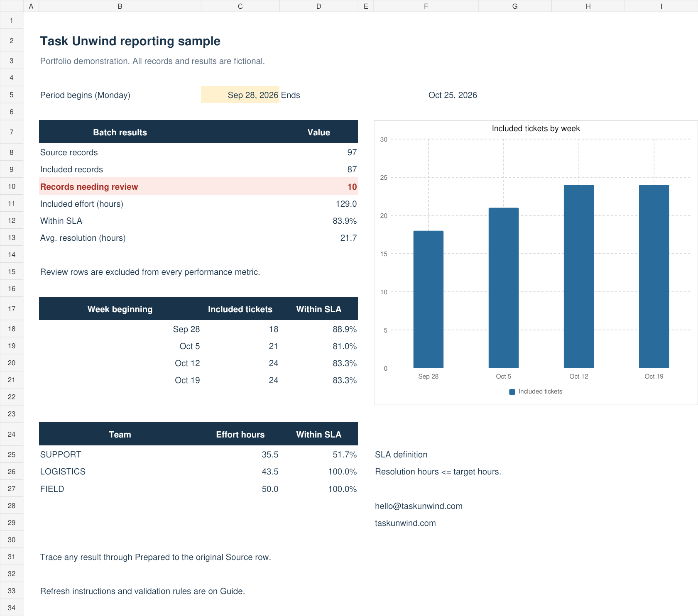Image resolution: width=698 pixels, height=616 pixels.
Task: Select the 83.9% value in the Within SLA row
Action: coord(345,221)
